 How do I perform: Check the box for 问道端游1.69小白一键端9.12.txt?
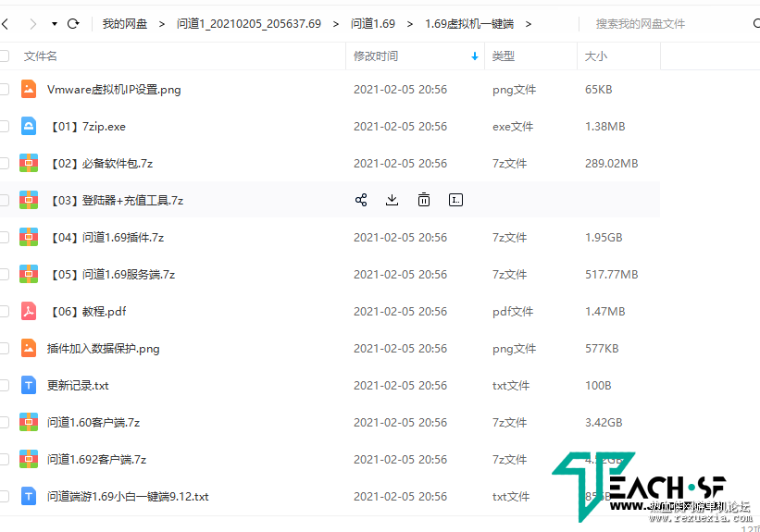5,496
